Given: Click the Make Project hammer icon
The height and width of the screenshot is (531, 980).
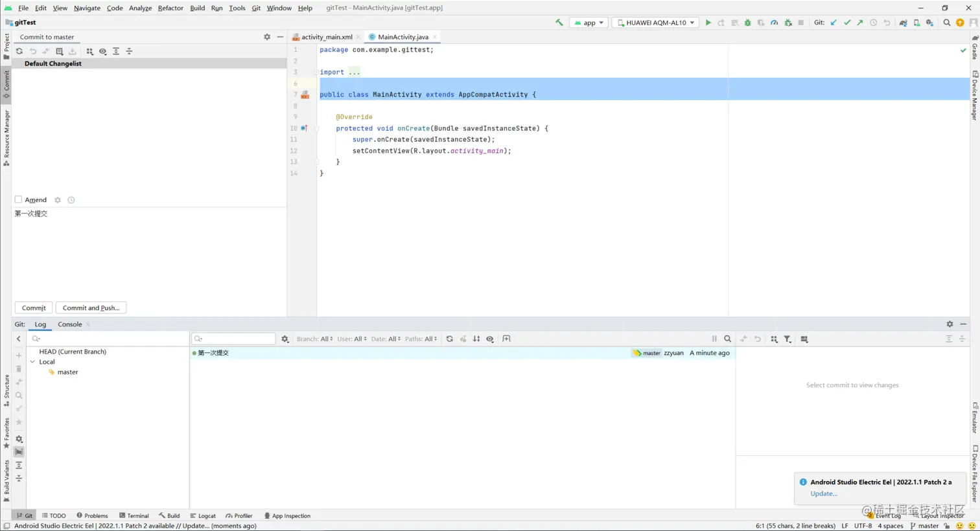Looking at the screenshot, I should click(559, 23).
